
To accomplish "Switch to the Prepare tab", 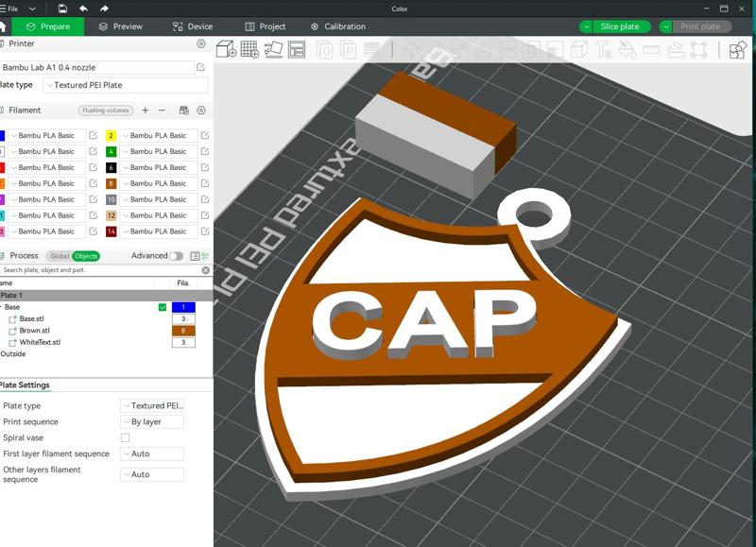I will point(48,26).
